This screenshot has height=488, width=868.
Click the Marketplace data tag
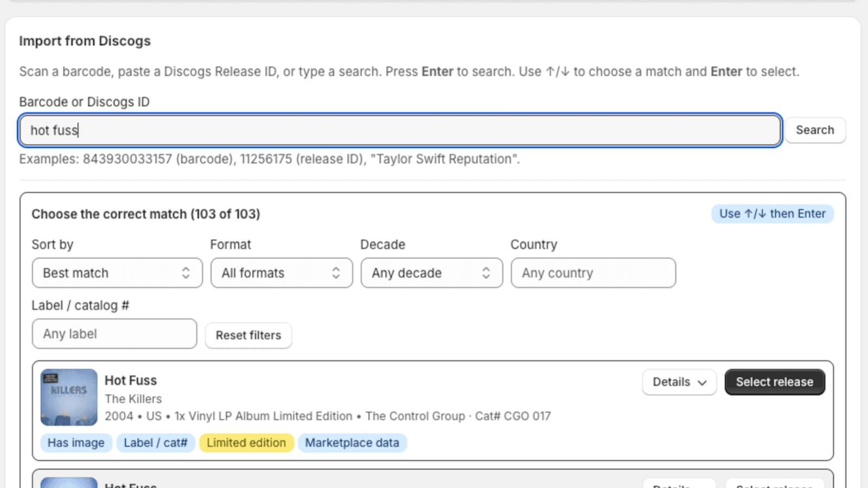click(x=352, y=443)
